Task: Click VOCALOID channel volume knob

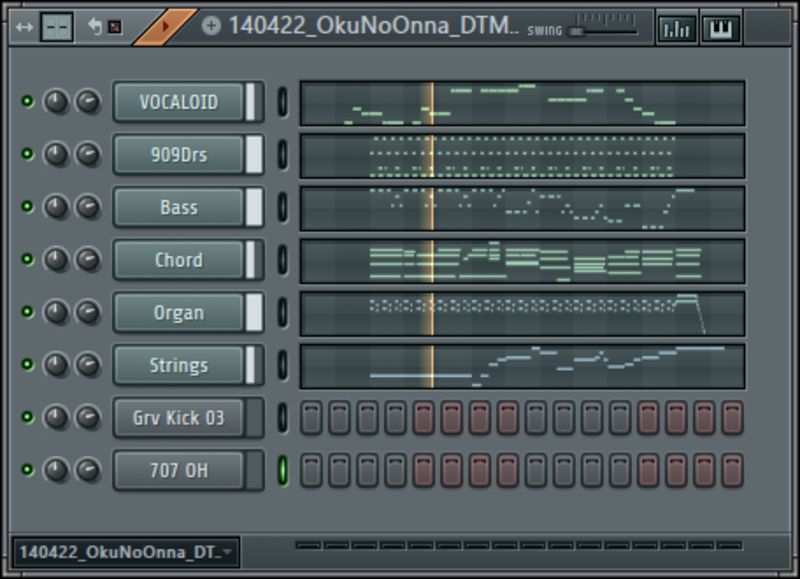Action: click(x=88, y=102)
